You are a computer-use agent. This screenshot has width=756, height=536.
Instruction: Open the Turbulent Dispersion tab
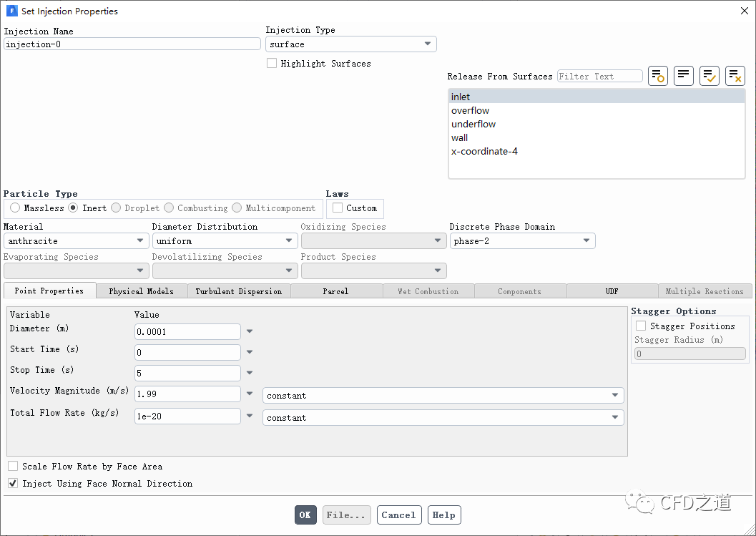click(x=239, y=291)
